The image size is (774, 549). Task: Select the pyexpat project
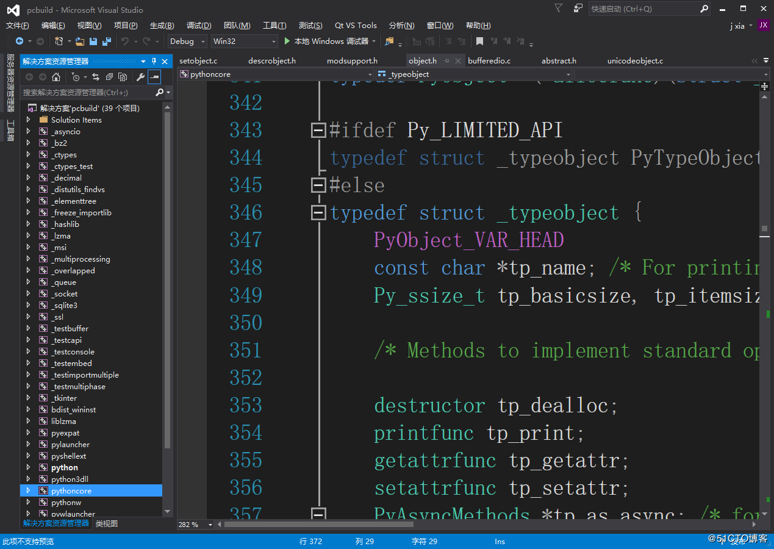(x=65, y=433)
